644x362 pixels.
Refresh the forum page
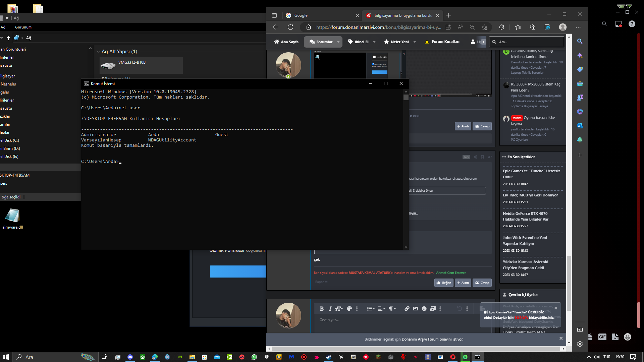coord(290,27)
